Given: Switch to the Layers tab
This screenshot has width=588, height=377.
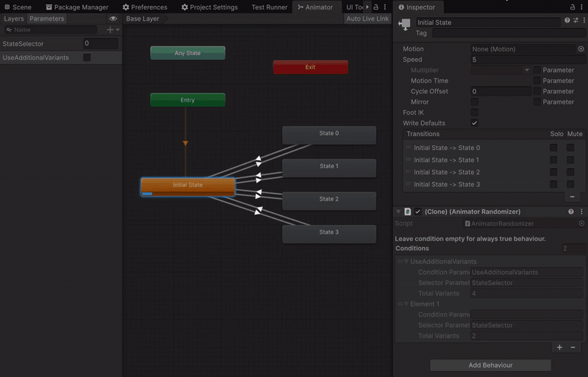Looking at the screenshot, I should pyautogui.click(x=14, y=19).
